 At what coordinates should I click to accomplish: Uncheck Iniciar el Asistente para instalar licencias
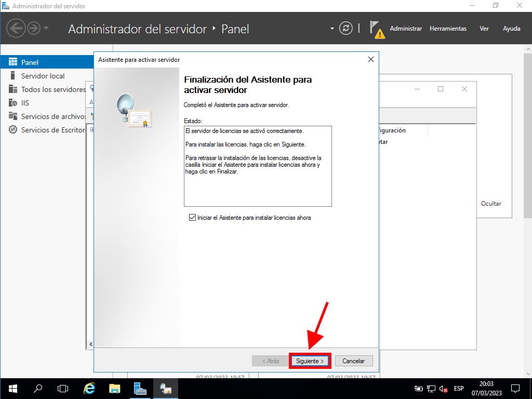click(x=193, y=218)
